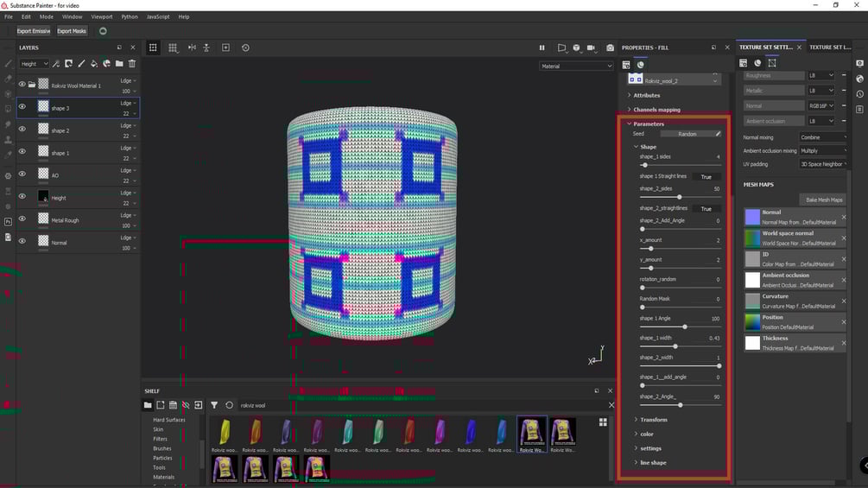Click the rokviz wool shelf search field
The width and height of the screenshot is (868, 488).
click(421, 406)
